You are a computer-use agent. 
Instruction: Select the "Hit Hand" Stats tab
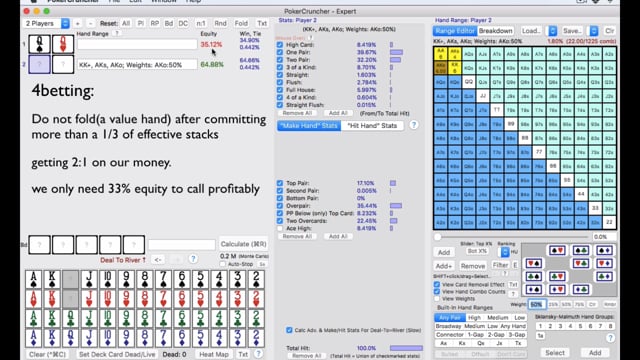[372, 125]
